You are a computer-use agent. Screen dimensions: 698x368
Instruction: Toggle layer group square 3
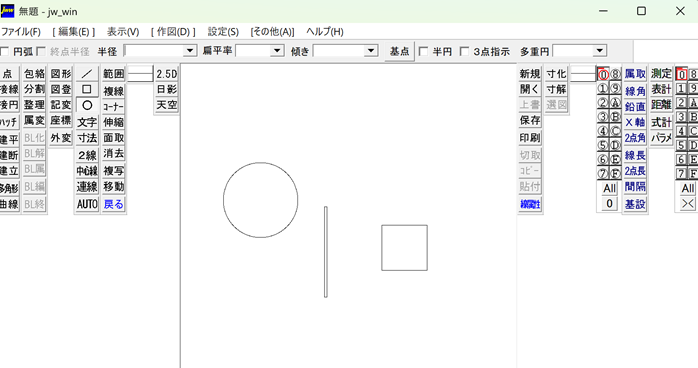pyautogui.click(x=682, y=117)
